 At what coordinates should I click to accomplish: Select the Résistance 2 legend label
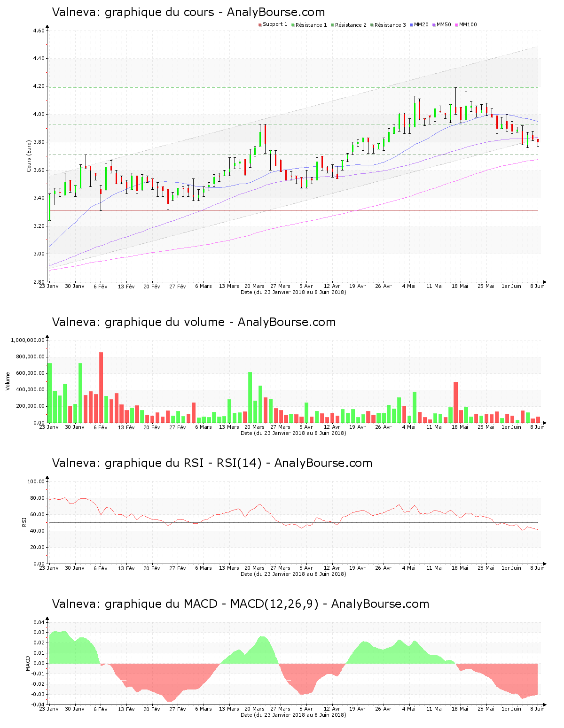pos(351,25)
